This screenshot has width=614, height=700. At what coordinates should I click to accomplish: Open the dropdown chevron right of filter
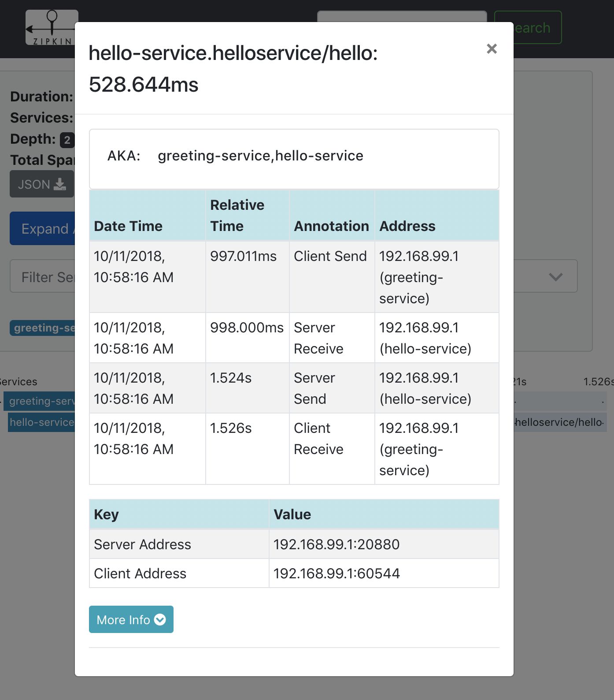point(555,277)
